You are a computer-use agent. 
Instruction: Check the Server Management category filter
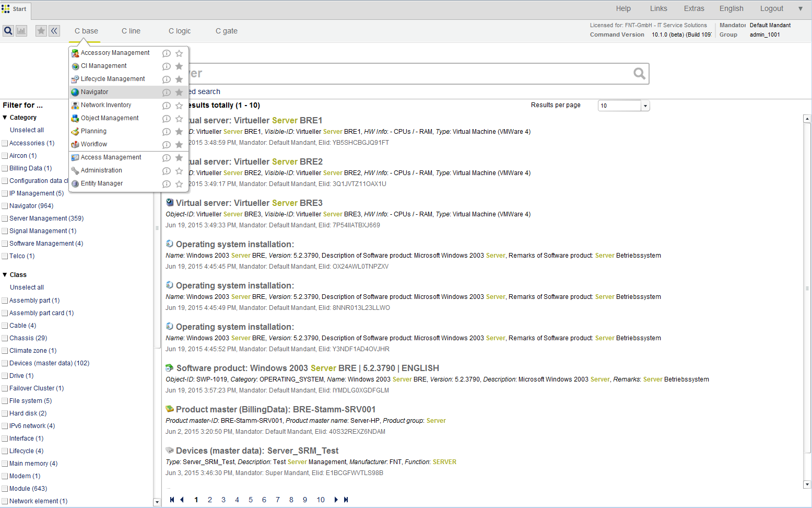[5, 218]
